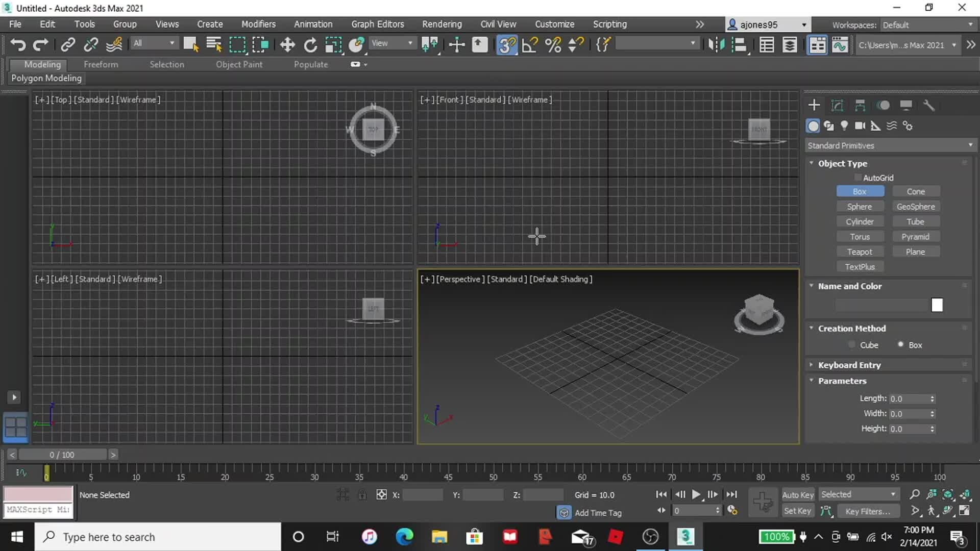The width and height of the screenshot is (980, 551).
Task: Select the Cube creation method radio button
Action: 851,344
